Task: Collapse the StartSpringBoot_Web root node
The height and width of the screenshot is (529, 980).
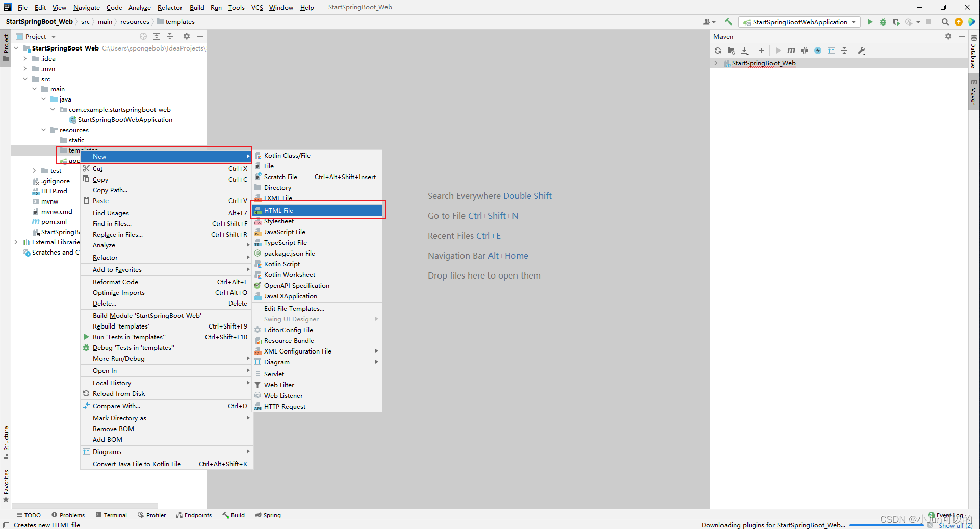Action: tap(16, 48)
